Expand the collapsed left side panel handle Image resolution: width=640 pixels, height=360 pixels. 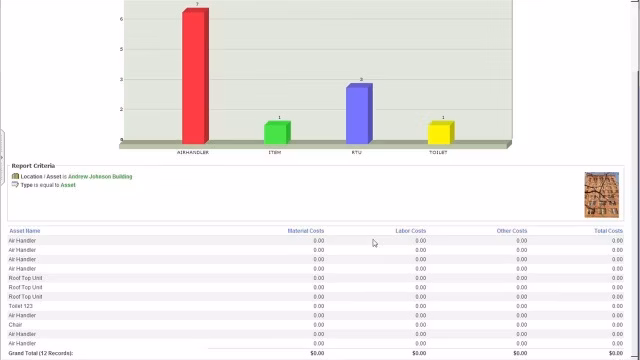[2, 157]
